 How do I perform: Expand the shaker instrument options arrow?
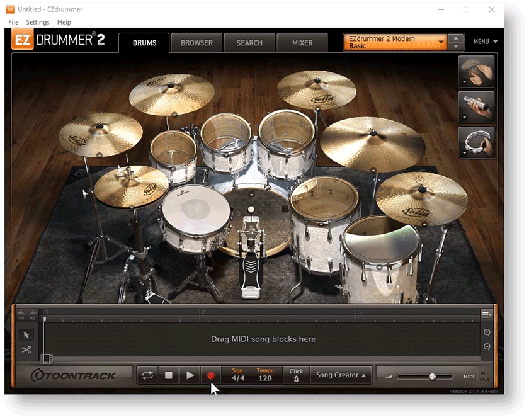pos(464,118)
